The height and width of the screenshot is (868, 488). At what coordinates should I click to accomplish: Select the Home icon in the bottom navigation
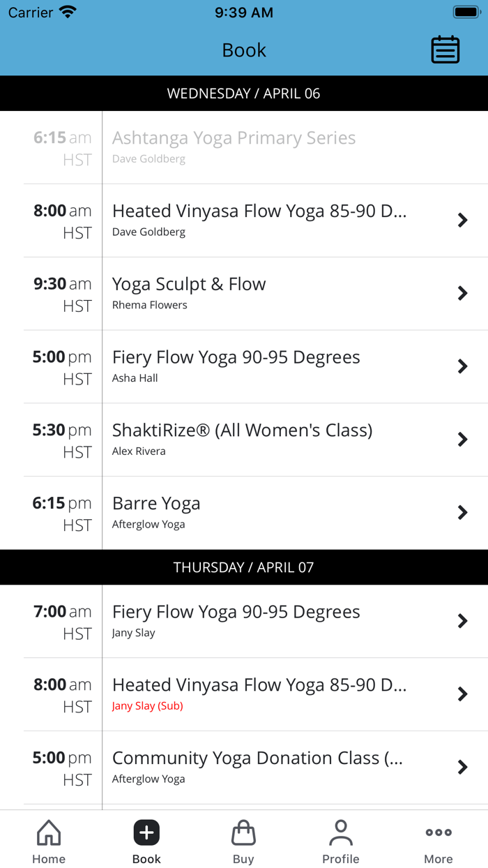click(x=48, y=832)
